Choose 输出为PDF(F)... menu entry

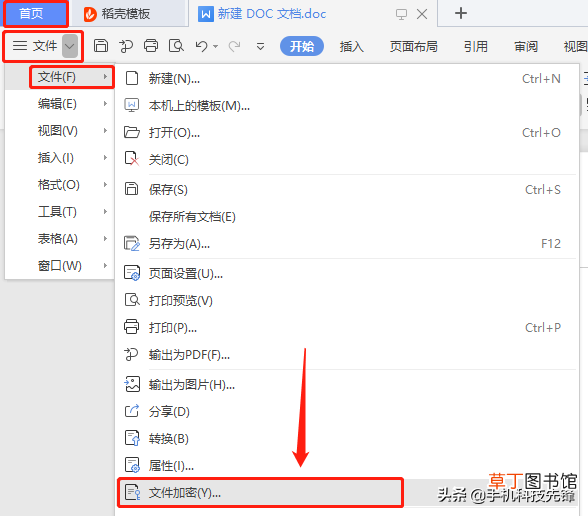click(347, 354)
